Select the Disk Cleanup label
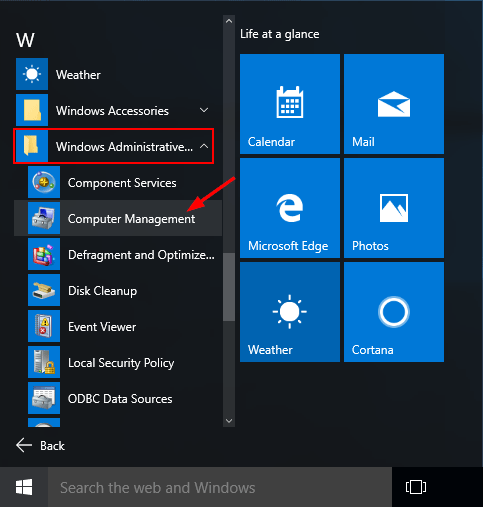The height and width of the screenshot is (507, 483). pos(102,291)
